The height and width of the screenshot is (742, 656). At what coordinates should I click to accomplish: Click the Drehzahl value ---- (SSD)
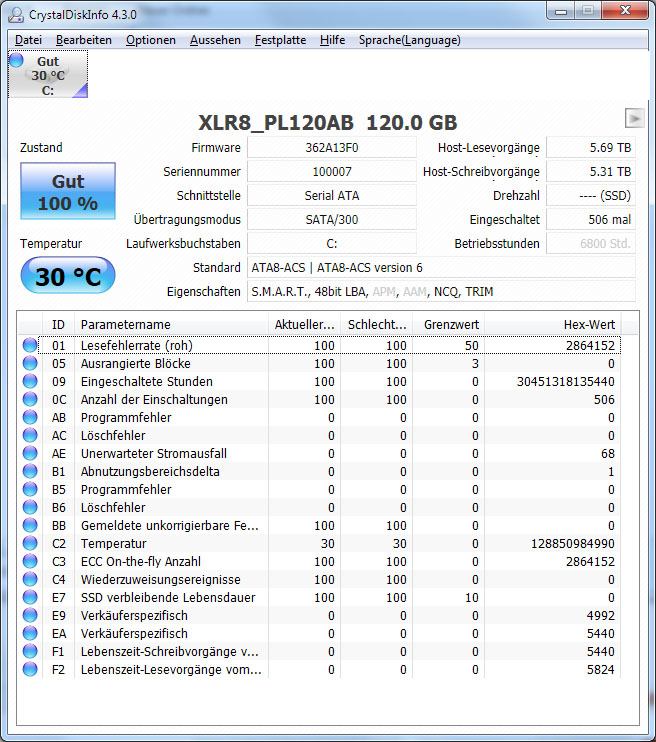click(x=591, y=195)
